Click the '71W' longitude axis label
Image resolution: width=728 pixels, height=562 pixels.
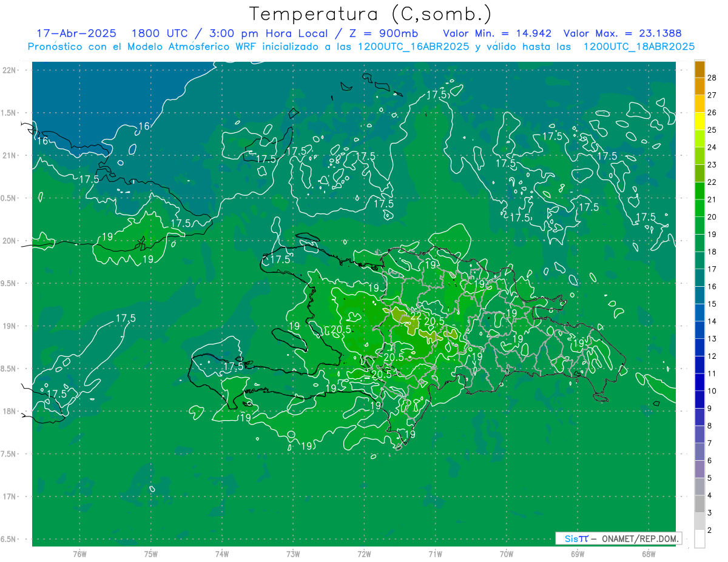pyautogui.click(x=435, y=554)
